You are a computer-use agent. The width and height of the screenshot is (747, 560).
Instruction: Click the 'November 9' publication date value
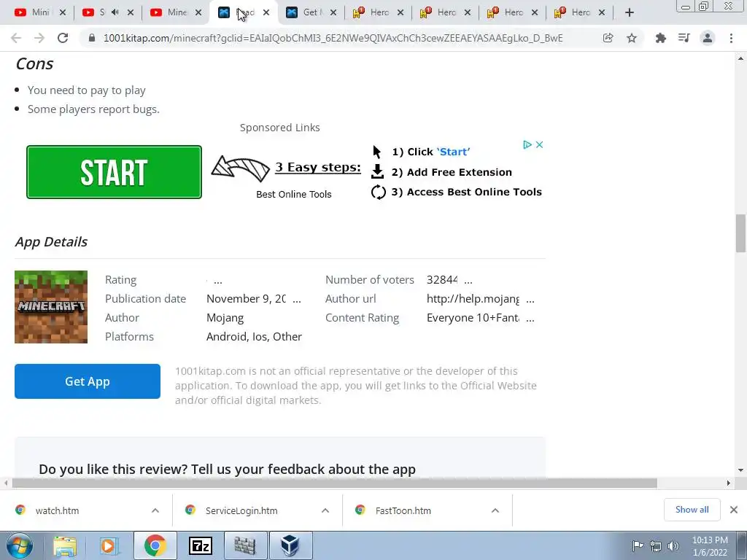pos(246,298)
